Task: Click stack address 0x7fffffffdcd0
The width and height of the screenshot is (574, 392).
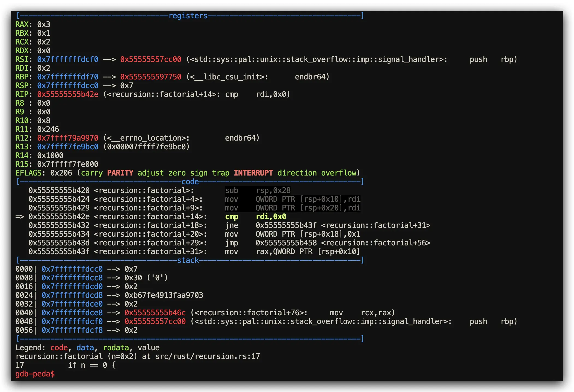Action: (x=72, y=287)
